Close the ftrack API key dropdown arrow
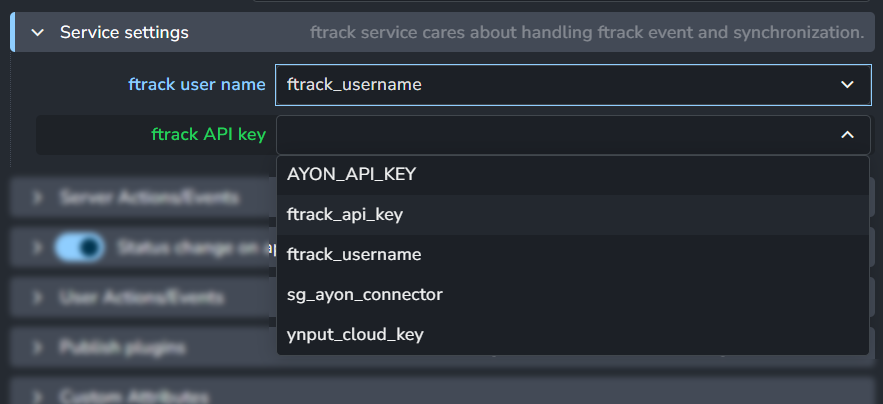 pyautogui.click(x=847, y=134)
